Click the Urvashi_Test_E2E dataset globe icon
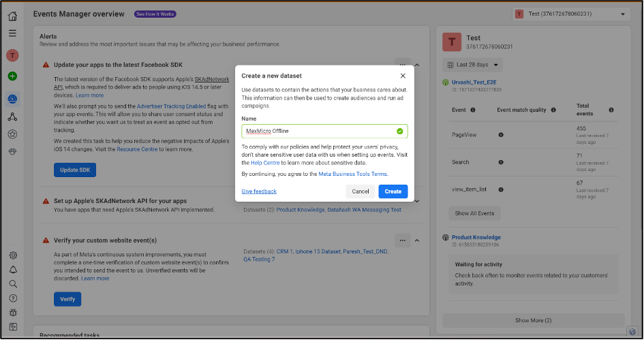The height and width of the screenshot is (340, 644). click(446, 82)
